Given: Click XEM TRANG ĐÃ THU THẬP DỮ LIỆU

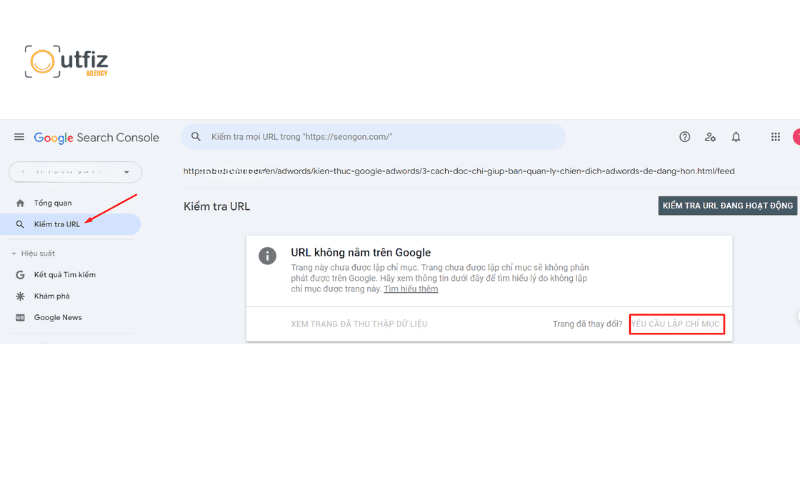Looking at the screenshot, I should click(x=359, y=324).
